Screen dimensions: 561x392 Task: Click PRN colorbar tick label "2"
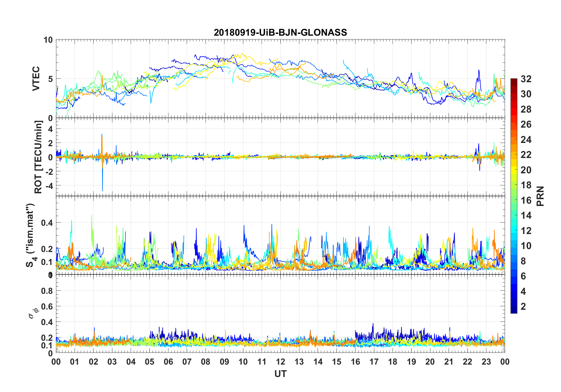523,307
